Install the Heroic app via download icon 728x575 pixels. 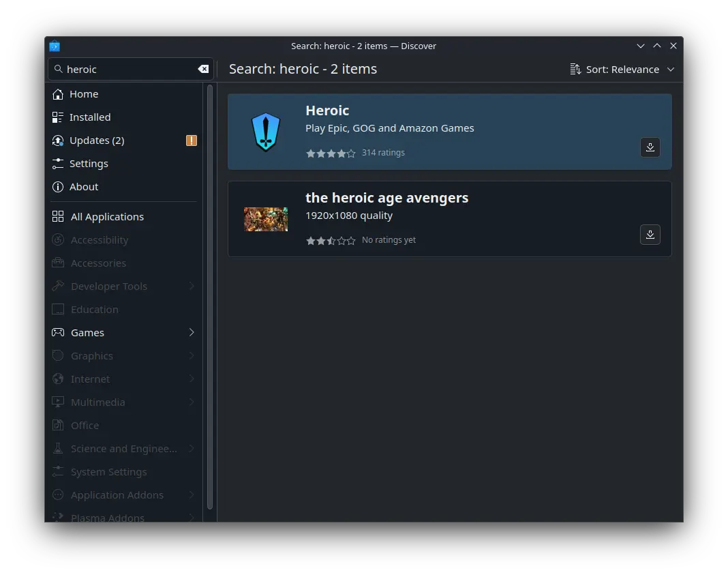click(x=650, y=147)
